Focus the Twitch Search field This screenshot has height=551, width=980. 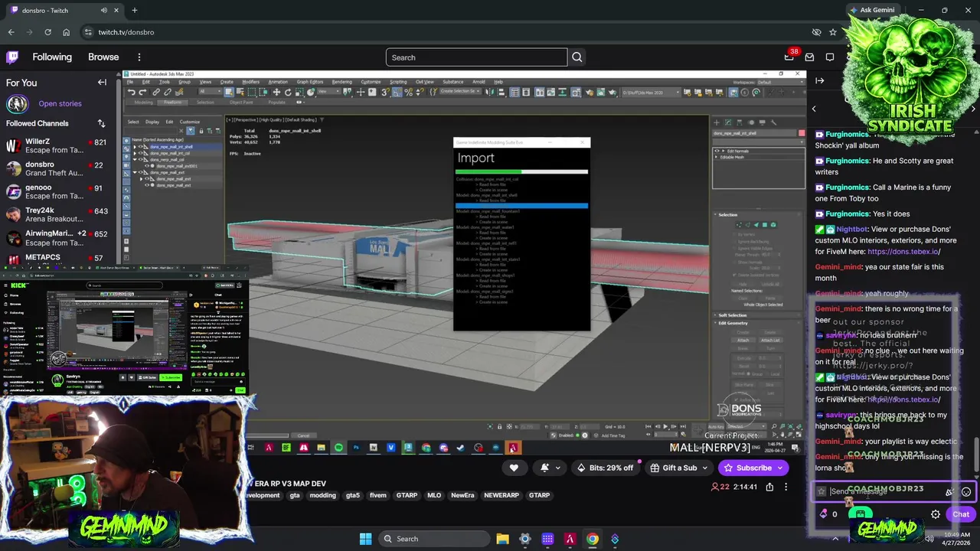coord(476,57)
